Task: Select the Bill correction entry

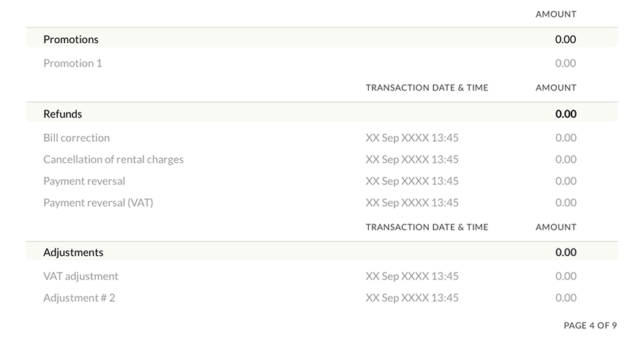Action: pyautogui.click(x=76, y=137)
